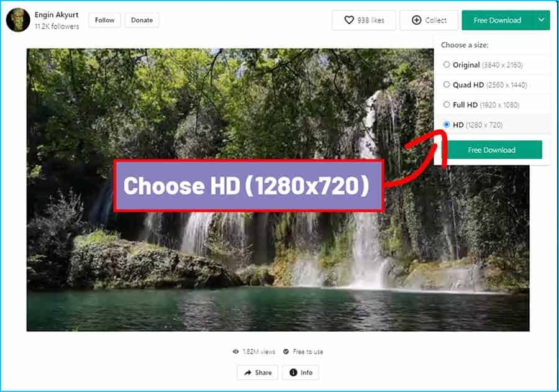Click Free Download in size panel
559x392 pixels.
click(492, 150)
